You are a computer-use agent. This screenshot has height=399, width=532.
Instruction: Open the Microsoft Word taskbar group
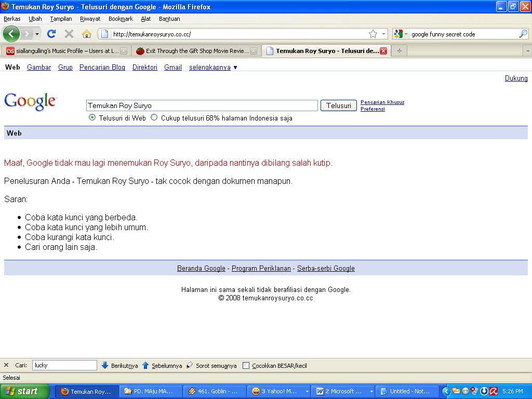[x=343, y=392]
